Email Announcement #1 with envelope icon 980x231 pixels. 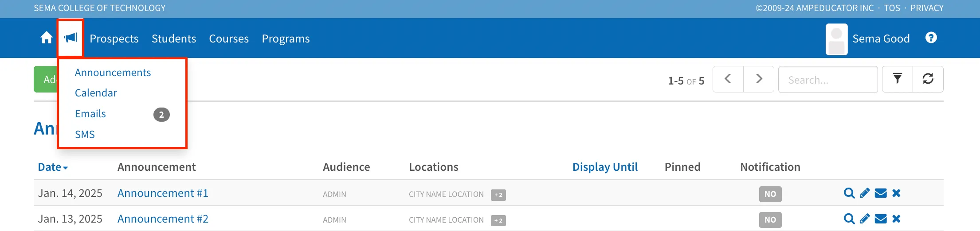point(881,193)
